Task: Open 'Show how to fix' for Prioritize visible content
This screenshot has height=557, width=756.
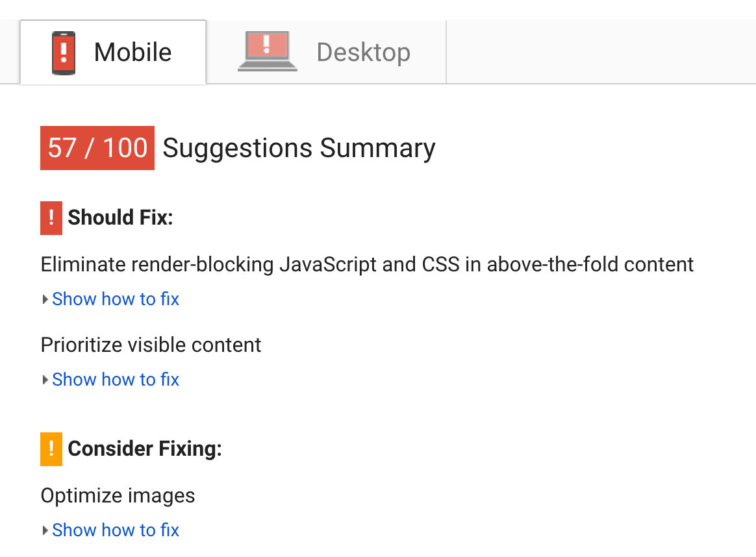Action: (116, 380)
